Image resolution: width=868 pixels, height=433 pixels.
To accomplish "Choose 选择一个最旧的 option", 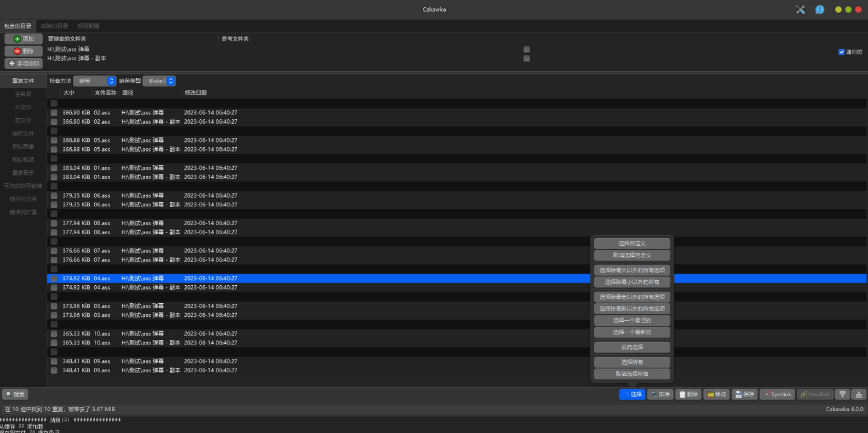I will pos(632,321).
